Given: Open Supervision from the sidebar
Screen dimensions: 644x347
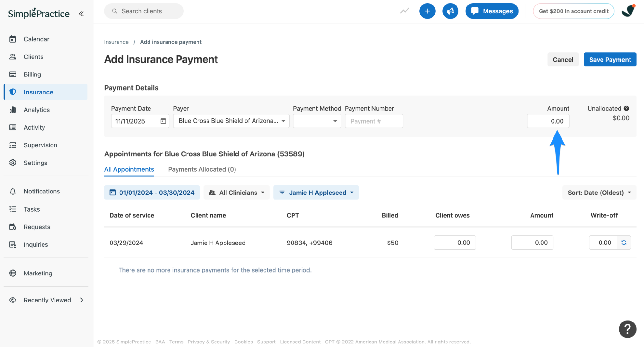Looking at the screenshot, I should click(x=45, y=145).
